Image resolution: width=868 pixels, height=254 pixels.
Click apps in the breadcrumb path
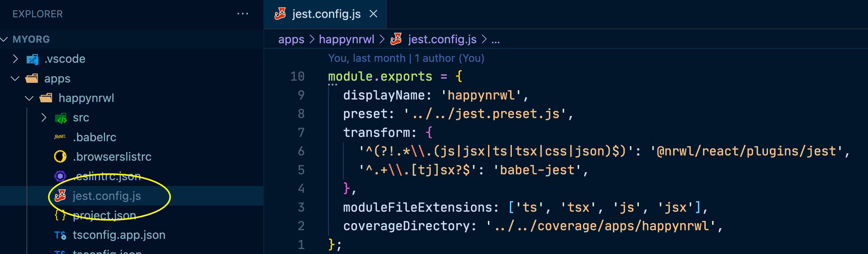291,40
